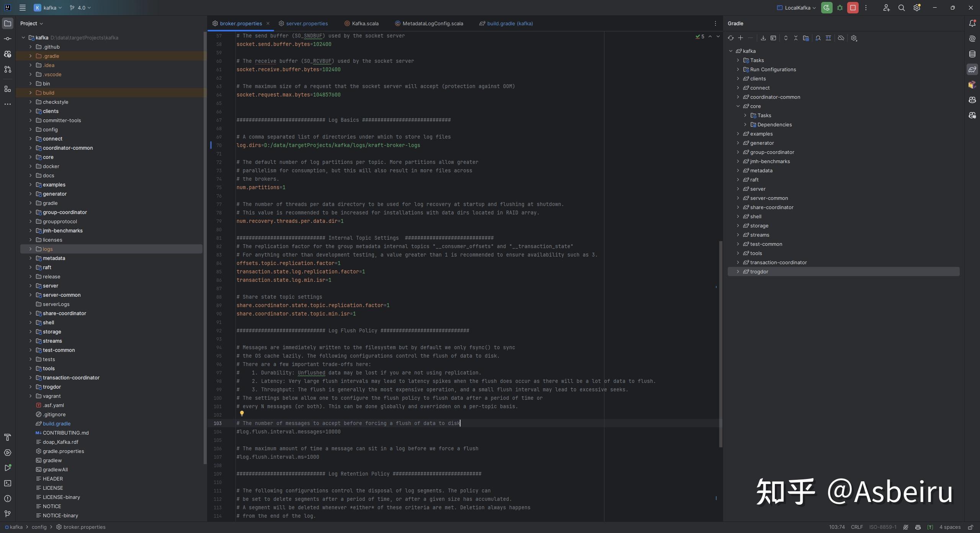Run the LocalKafka configuration
Viewport: 980px width, 533px height.
click(x=827, y=8)
